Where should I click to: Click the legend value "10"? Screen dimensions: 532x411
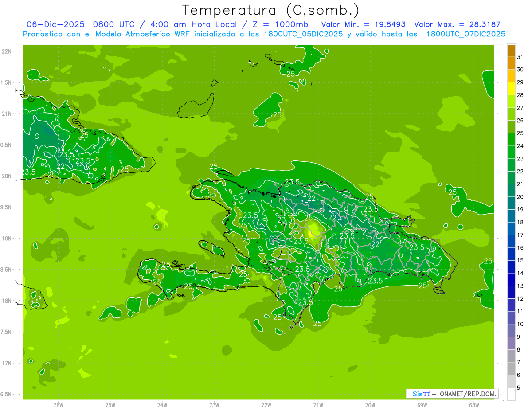[520, 324]
